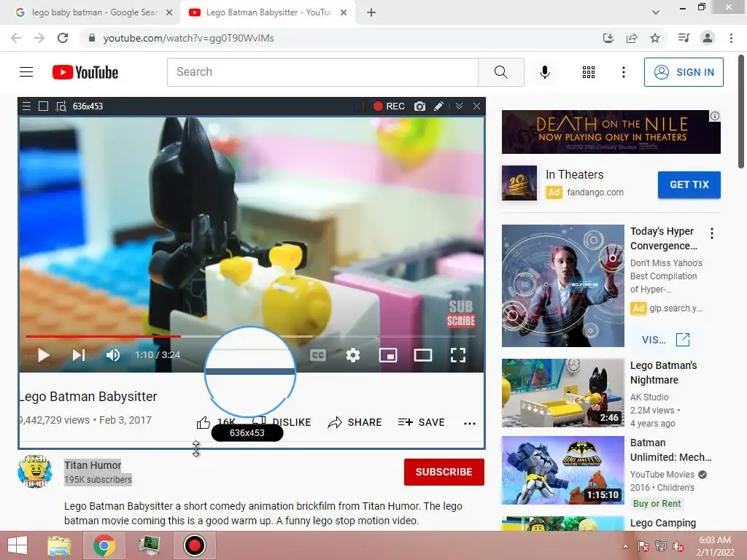This screenshot has width=747, height=560.
Task: Open the recorder drawing pencil tool
Action: click(438, 106)
